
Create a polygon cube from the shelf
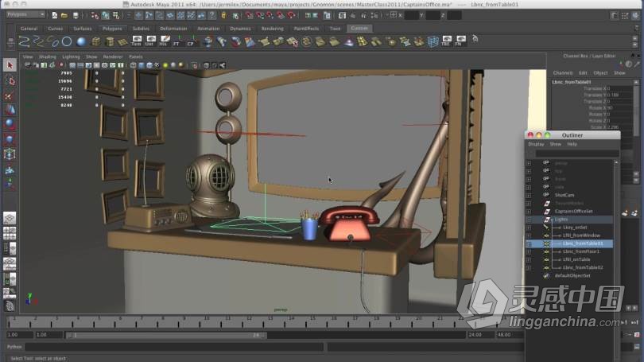point(95,41)
